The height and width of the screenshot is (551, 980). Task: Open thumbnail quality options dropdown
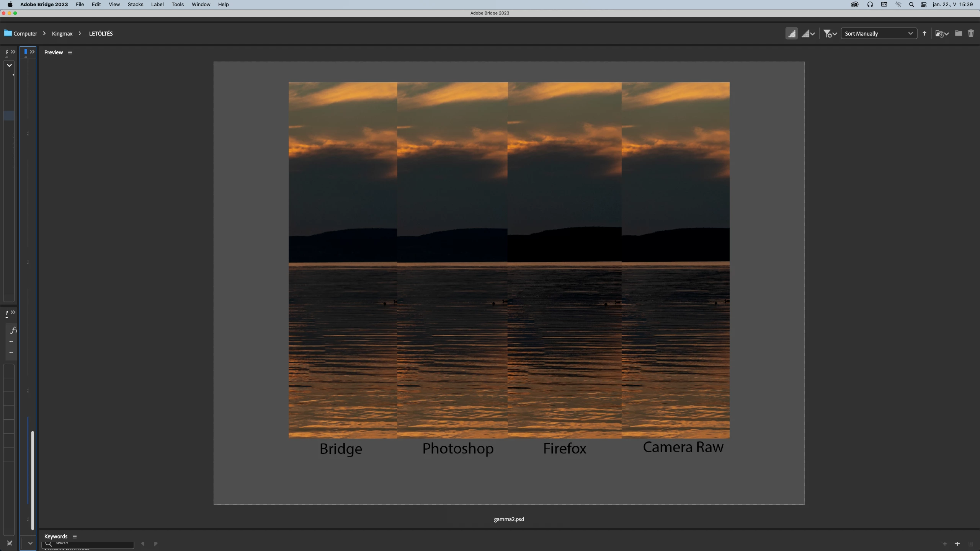point(808,34)
